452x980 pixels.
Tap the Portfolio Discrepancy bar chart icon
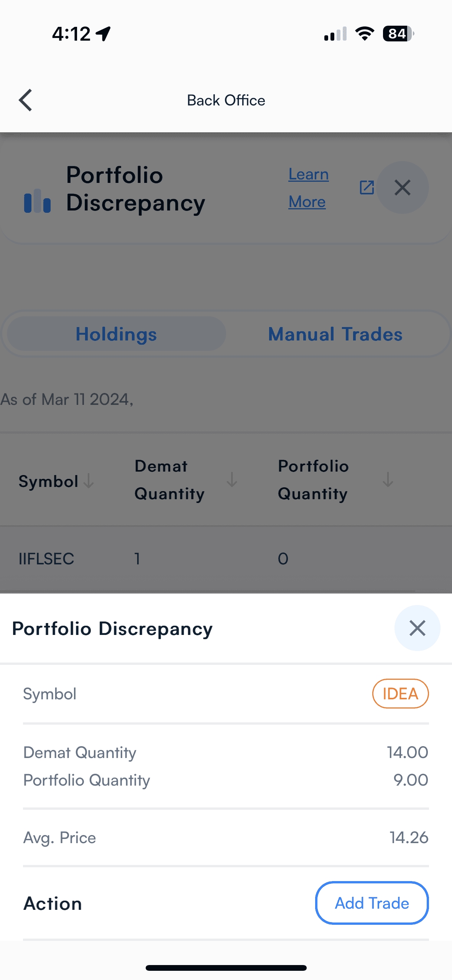[37, 201]
